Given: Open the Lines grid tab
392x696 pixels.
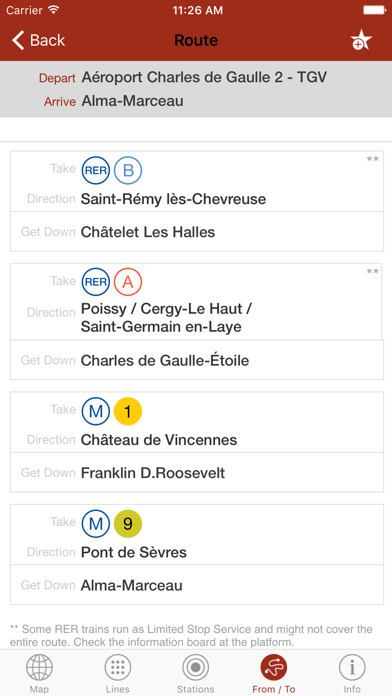Looking at the screenshot, I should [x=118, y=673].
